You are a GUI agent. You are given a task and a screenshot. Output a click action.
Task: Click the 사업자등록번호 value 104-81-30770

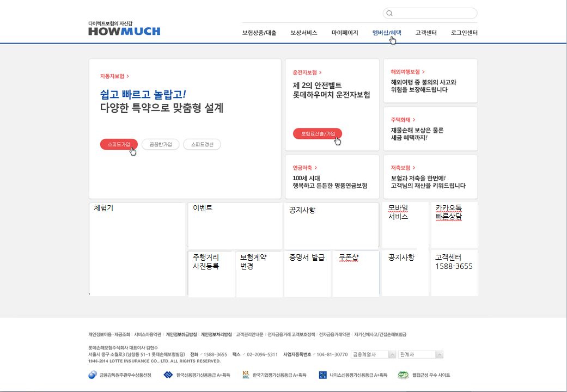click(x=332, y=354)
